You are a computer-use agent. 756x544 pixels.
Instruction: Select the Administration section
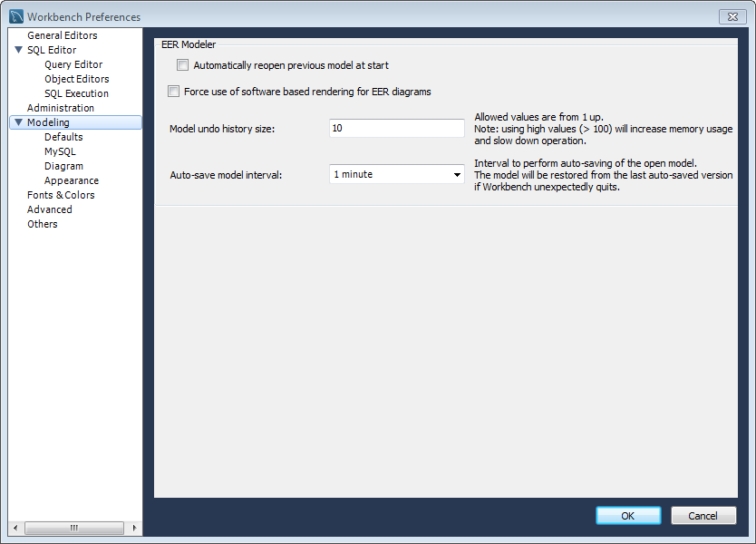point(61,108)
